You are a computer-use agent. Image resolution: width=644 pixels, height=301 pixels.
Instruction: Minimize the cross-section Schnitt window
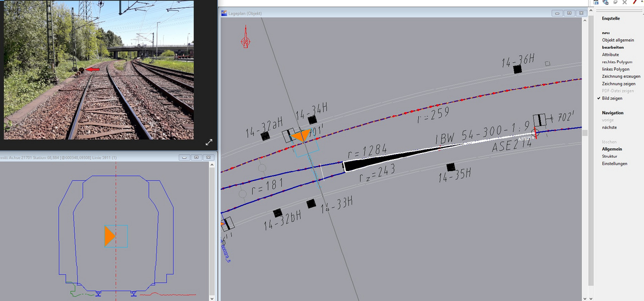coord(185,158)
